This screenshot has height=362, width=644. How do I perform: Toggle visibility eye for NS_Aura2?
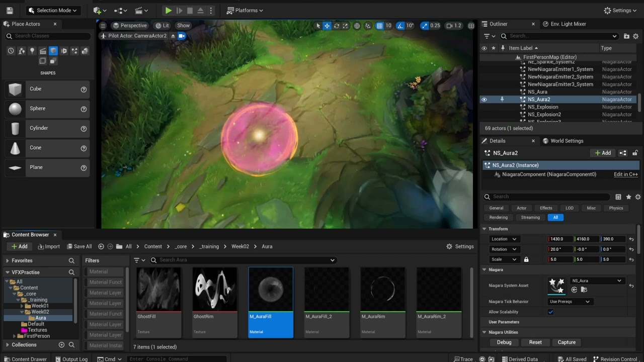pyautogui.click(x=484, y=100)
